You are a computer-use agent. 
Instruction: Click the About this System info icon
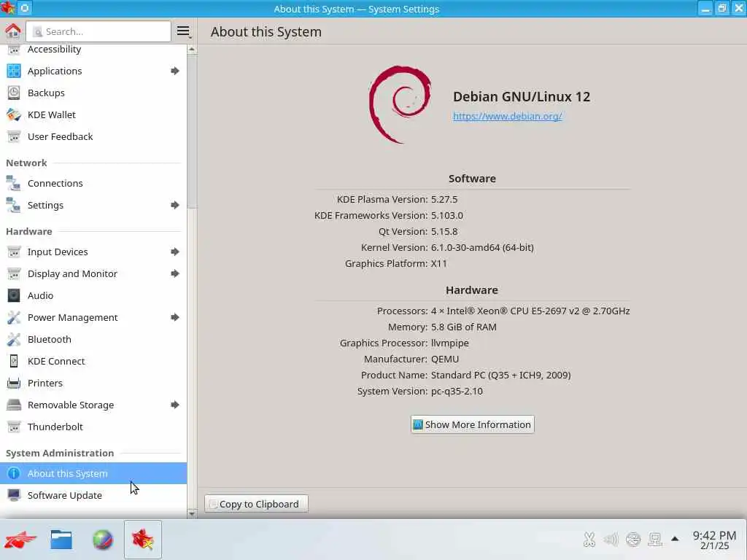pos(14,474)
